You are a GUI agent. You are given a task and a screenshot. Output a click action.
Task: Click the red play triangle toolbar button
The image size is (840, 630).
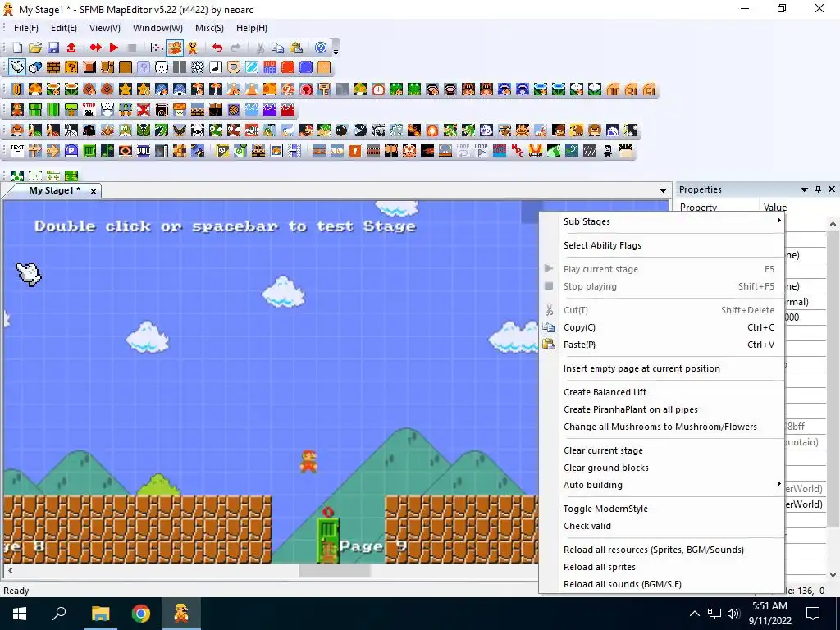click(113, 48)
